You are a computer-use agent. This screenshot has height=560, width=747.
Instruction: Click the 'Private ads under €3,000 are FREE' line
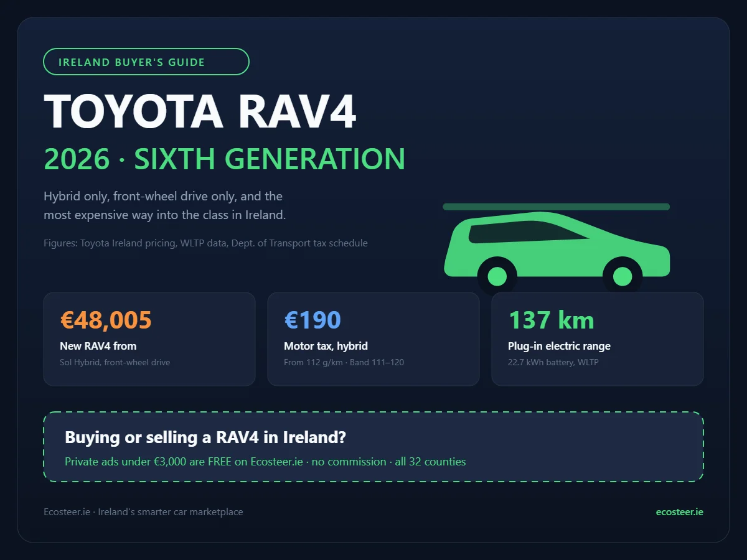tap(265, 462)
